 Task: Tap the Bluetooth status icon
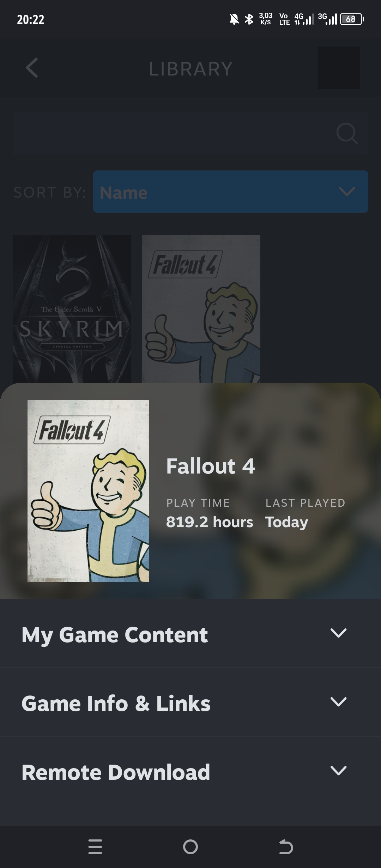[249, 19]
